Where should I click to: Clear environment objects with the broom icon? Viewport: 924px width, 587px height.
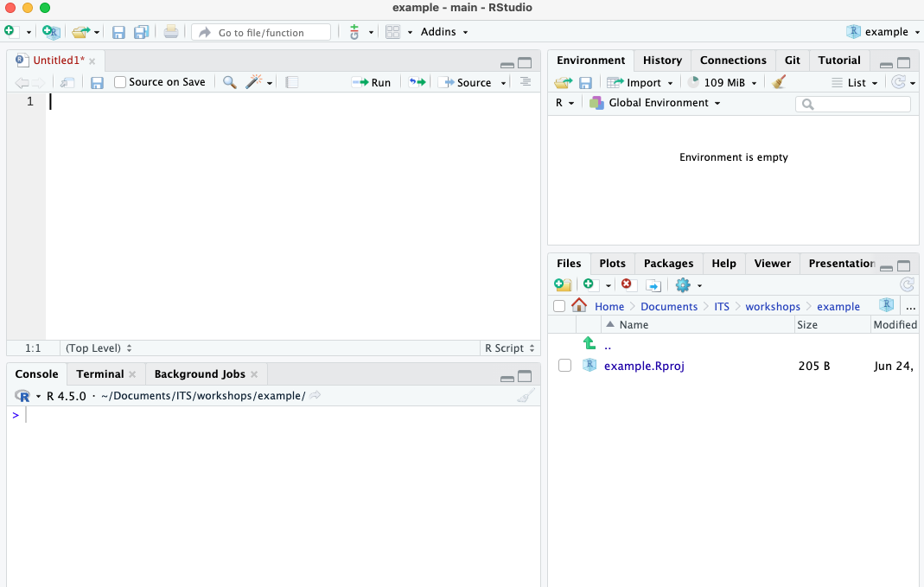[779, 82]
